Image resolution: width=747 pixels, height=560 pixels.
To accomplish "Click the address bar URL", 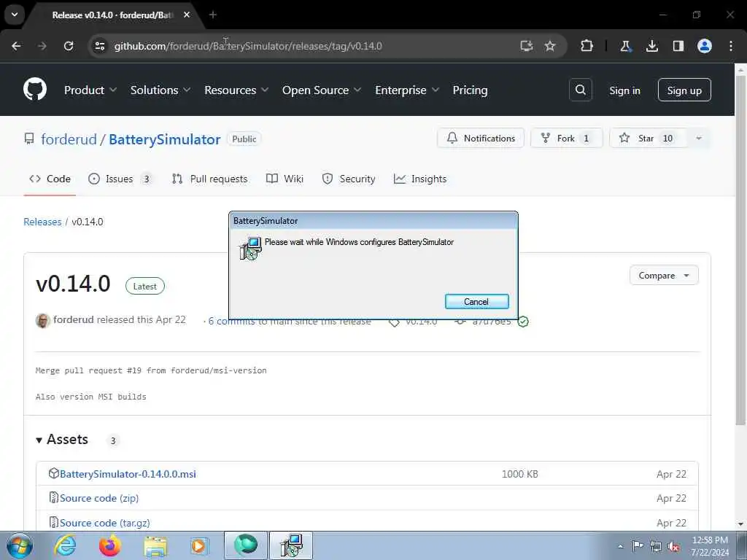I will [x=248, y=46].
